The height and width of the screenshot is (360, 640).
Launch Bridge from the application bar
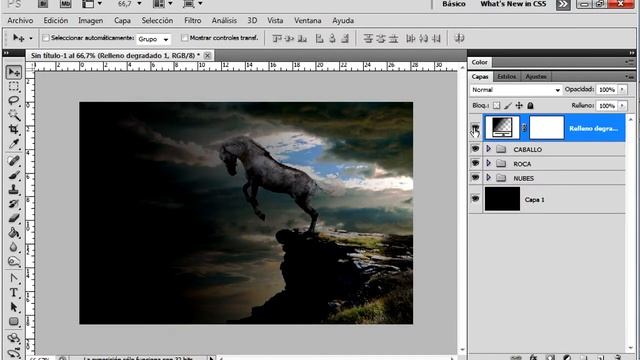[43, 4]
